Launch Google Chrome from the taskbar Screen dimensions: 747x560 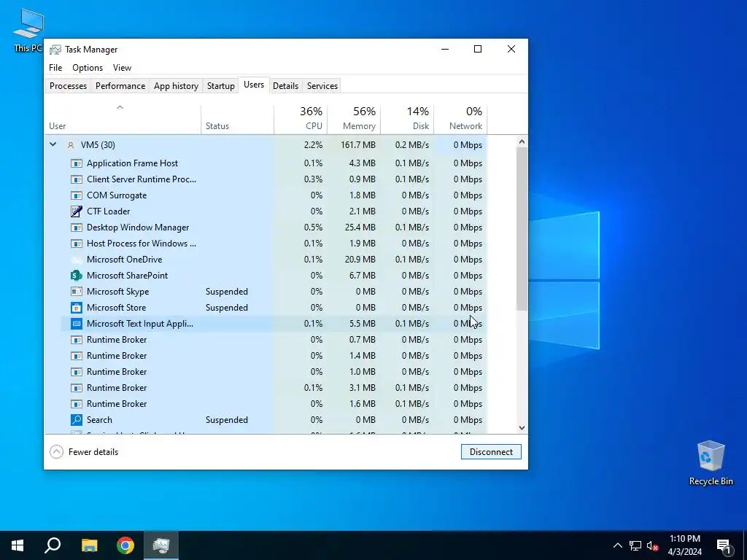point(125,545)
